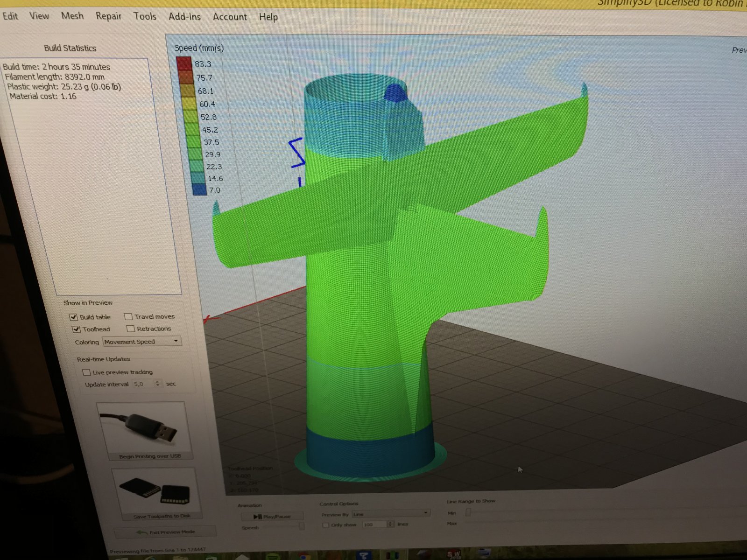This screenshot has height=560, width=747.
Task: Open the Edit menu
Action: 10,16
